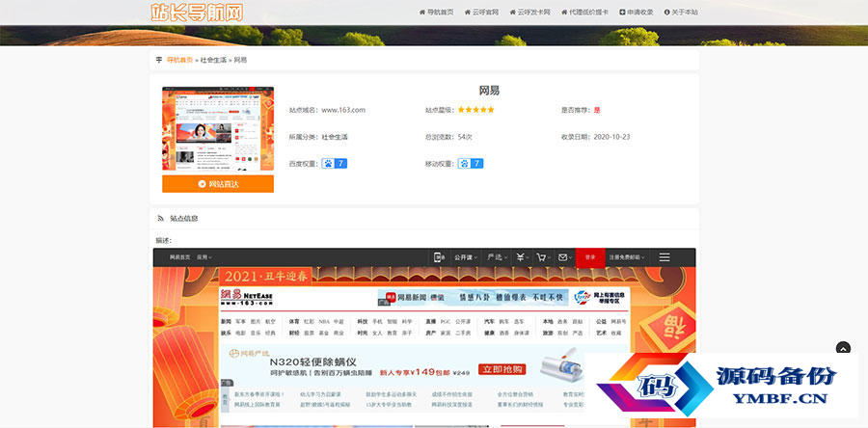This screenshot has width=868, height=428.
Task: Click the 社会生活 breadcrumb link
Action: pos(213,60)
